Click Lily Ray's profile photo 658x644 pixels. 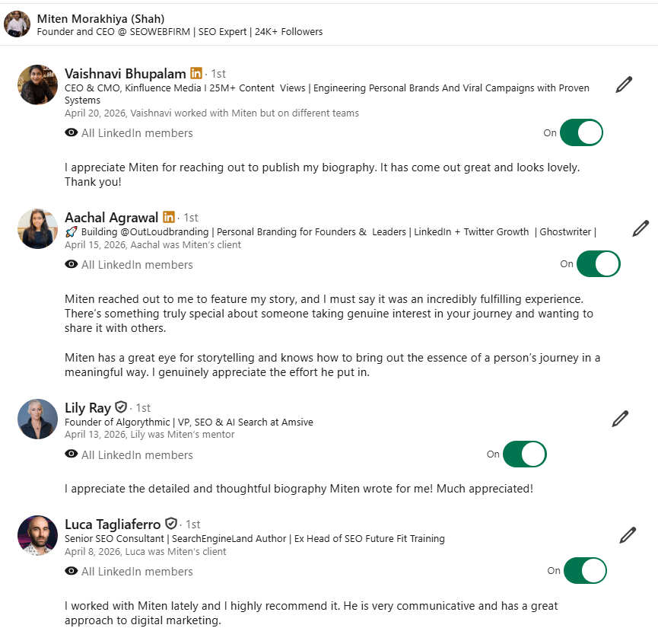tap(37, 419)
